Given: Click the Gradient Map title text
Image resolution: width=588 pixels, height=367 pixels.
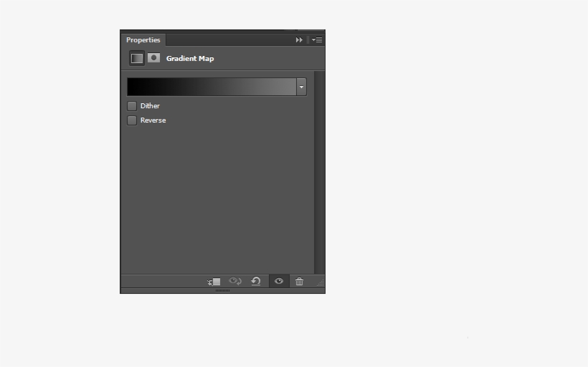Looking at the screenshot, I should point(190,59).
